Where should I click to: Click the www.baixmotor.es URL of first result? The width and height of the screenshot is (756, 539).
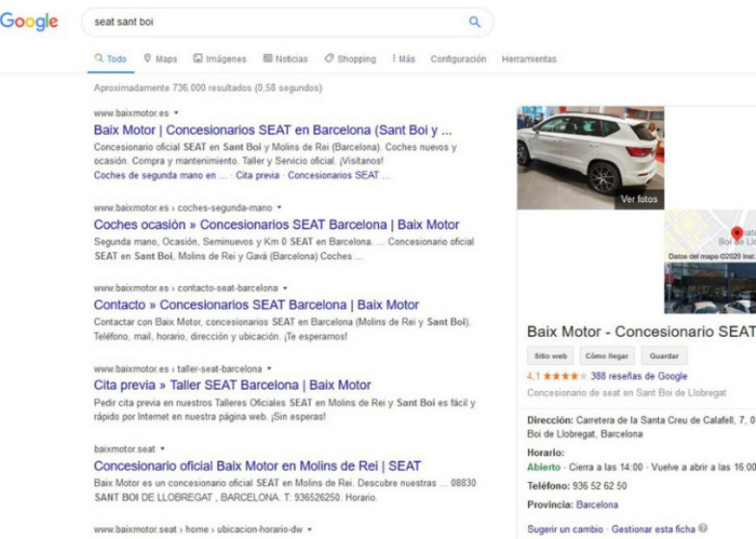(x=131, y=113)
